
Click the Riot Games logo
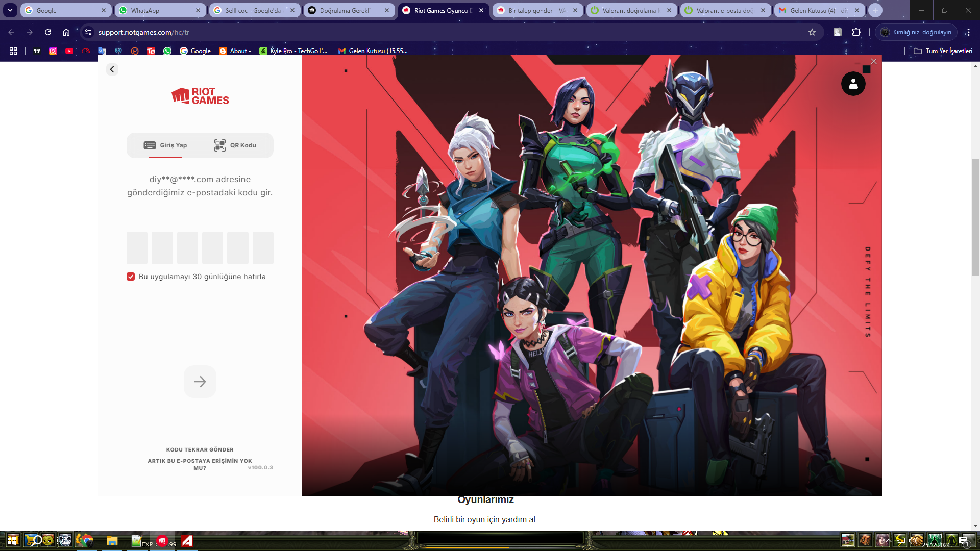click(200, 96)
